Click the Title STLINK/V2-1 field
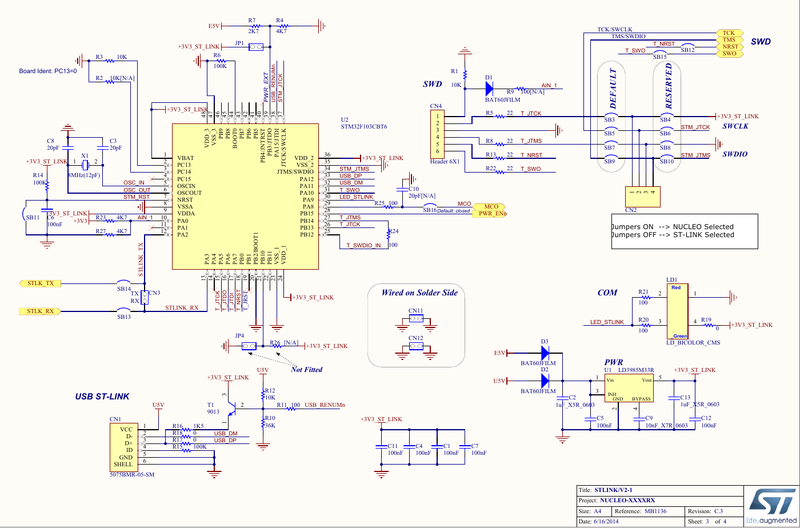The width and height of the screenshot is (800, 528). click(660, 490)
